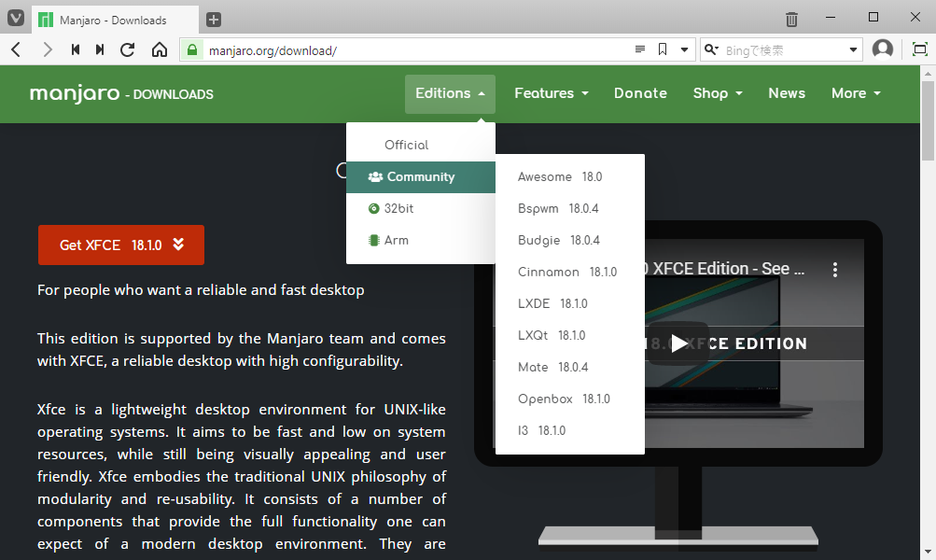Click the page vertical scrollbar thumb

[928, 120]
